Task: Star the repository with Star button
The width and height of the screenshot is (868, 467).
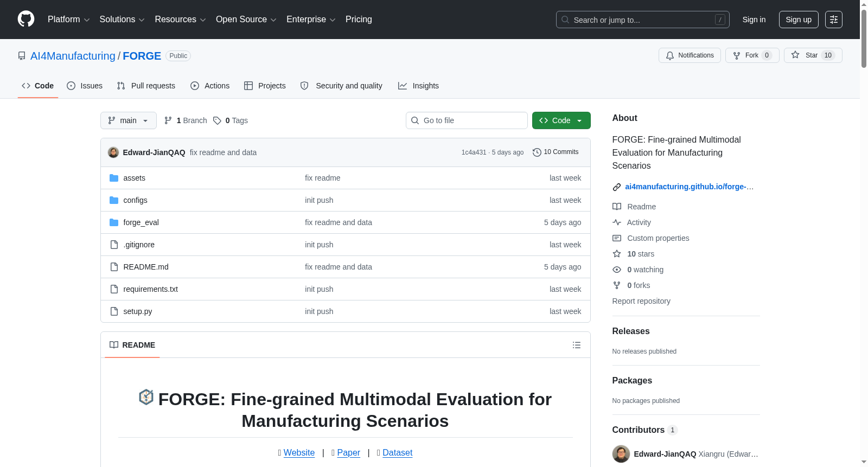Action: (813, 55)
